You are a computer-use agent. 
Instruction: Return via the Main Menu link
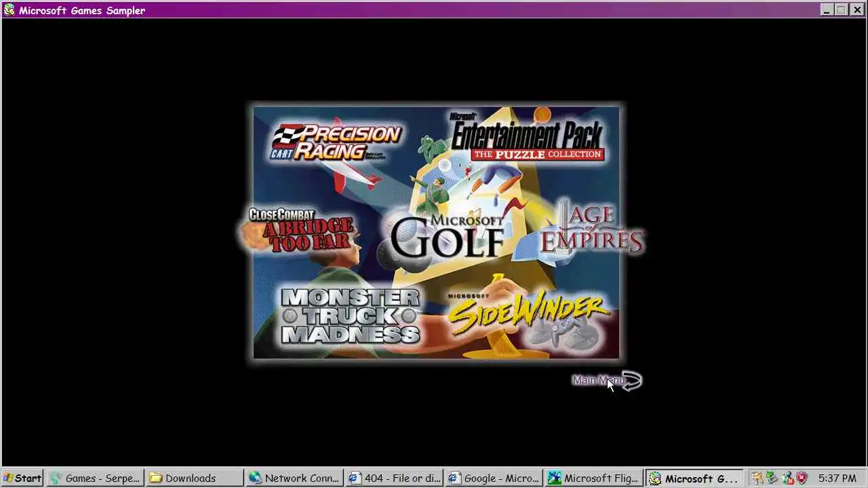coord(607,380)
